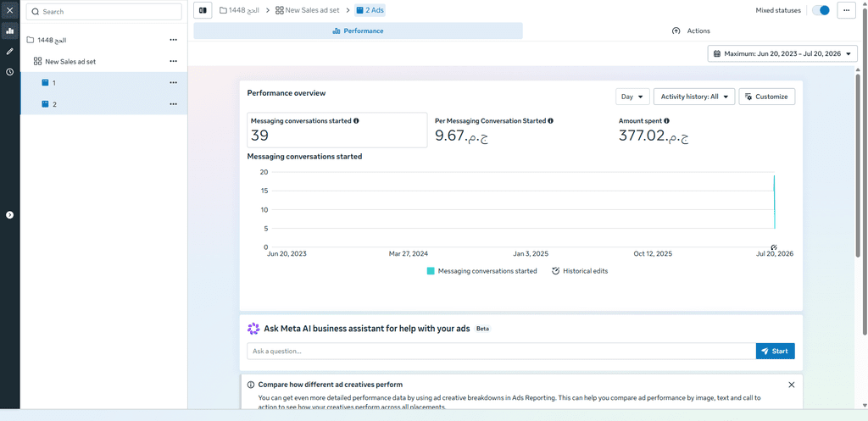The image size is (868, 421).
Task: Go to الحج 1448 breadcrumb
Action: (x=239, y=10)
